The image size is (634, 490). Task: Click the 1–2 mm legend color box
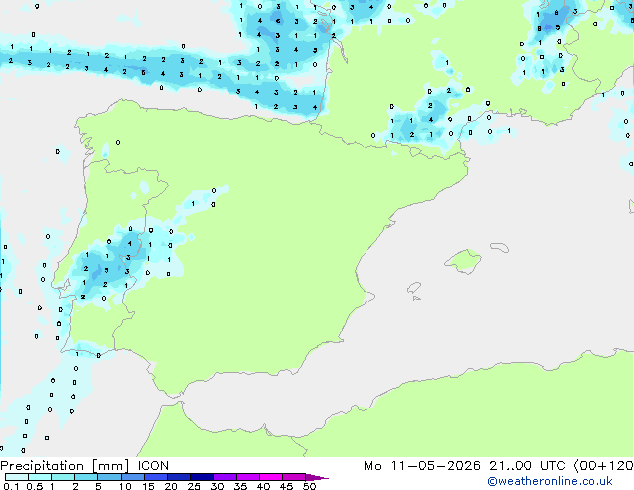[63, 477]
